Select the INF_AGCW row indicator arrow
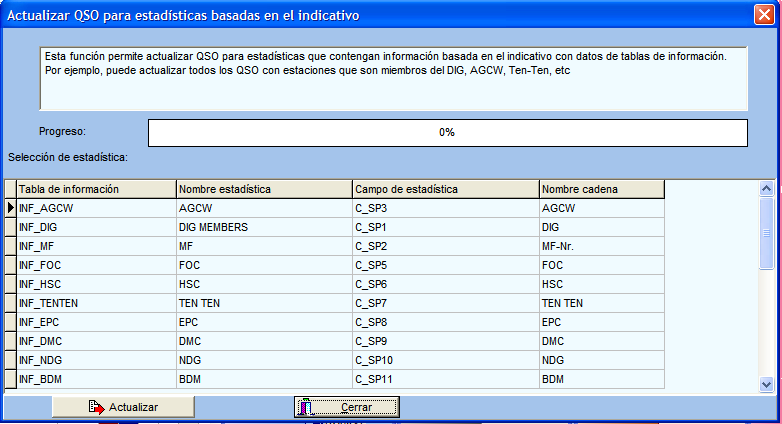 tap(10, 208)
